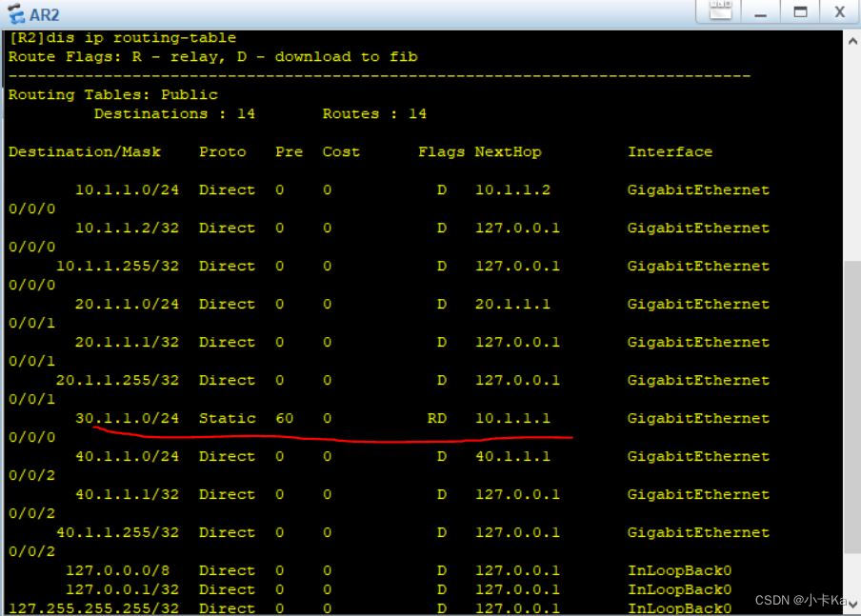
Task: Click the Destination/Mask column header
Action: point(85,151)
